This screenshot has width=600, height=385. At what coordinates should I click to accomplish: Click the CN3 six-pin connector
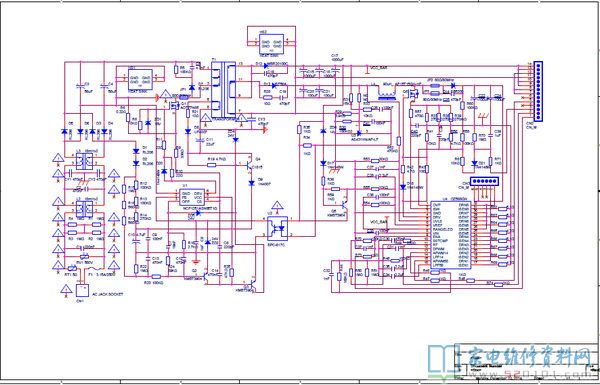tap(484, 181)
